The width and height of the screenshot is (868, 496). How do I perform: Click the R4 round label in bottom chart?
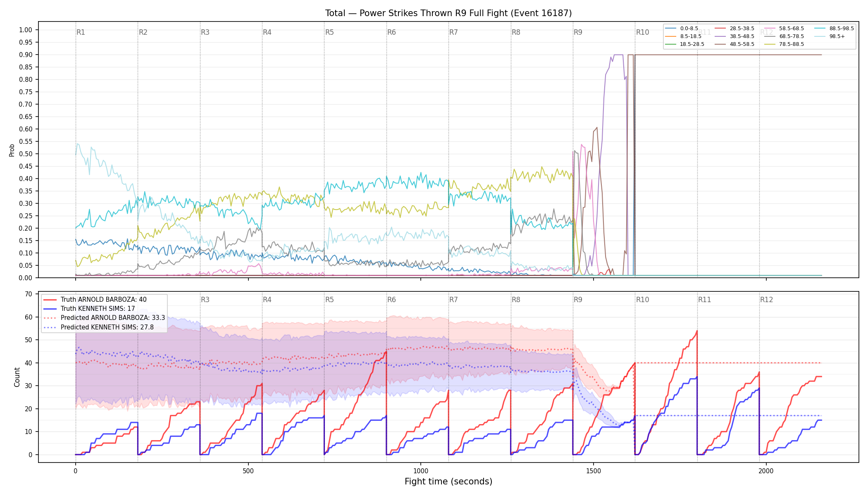point(267,300)
